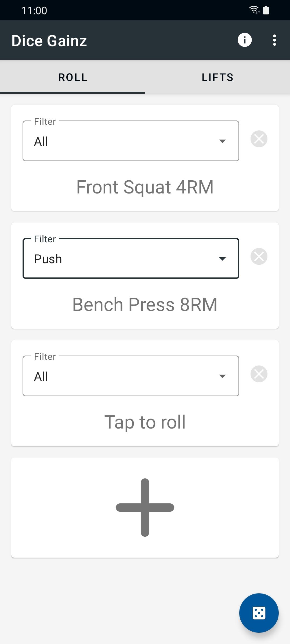Tap the blue dice roll button
Viewport: 290px width, 644px height.
[259, 613]
